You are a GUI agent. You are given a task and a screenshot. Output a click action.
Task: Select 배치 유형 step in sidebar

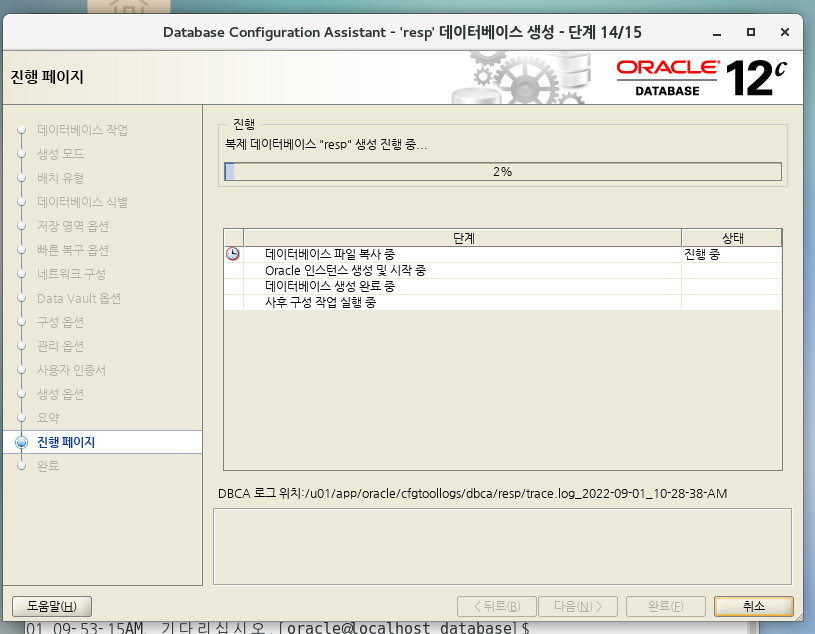pyautogui.click(x=60, y=178)
